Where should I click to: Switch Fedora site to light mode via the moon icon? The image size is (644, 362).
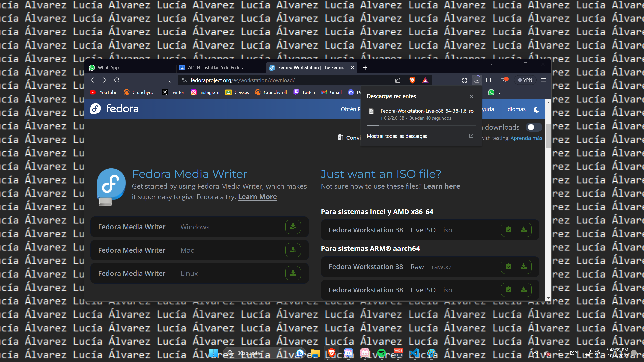click(x=536, y=109)
